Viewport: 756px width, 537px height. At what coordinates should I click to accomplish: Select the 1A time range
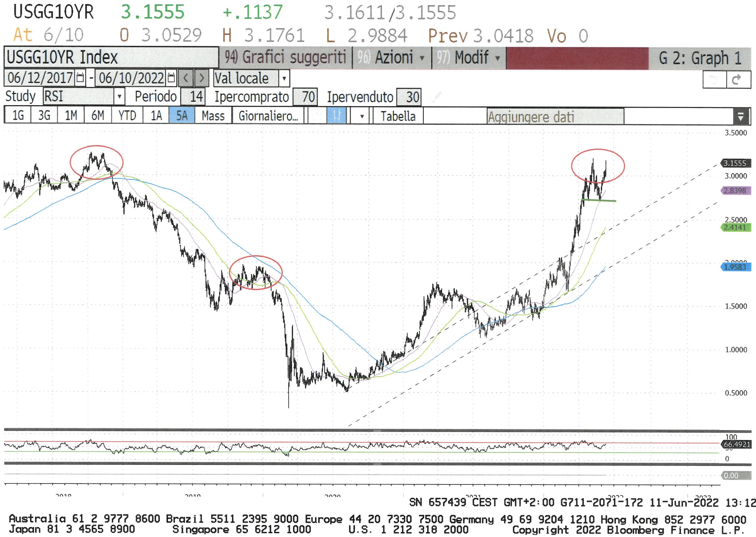point(156,116)
